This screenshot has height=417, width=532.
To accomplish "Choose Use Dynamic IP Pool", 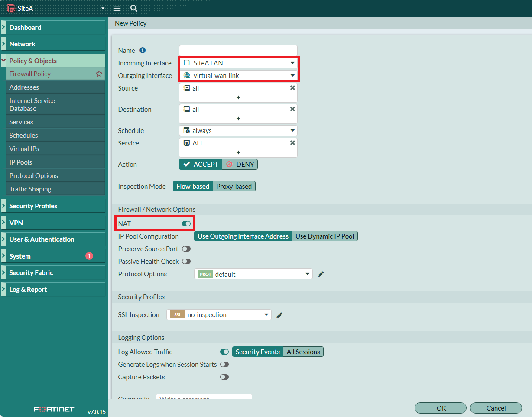I will 325,236.
